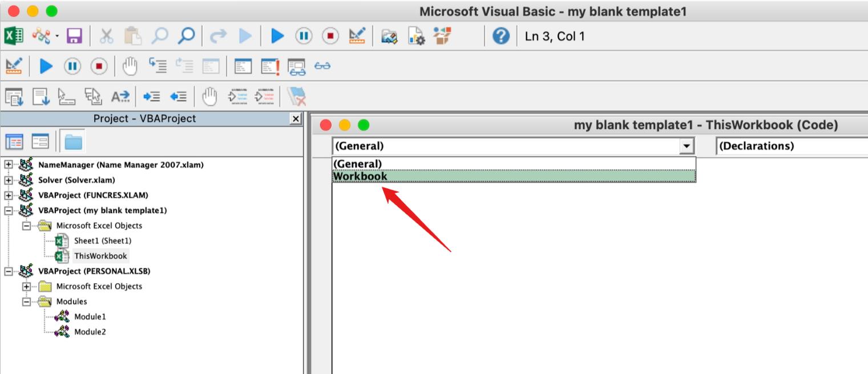The width and height of the screenshot is (868, 374).
Task: Click the Outdent icon
Action: click(x=178, y=96)
